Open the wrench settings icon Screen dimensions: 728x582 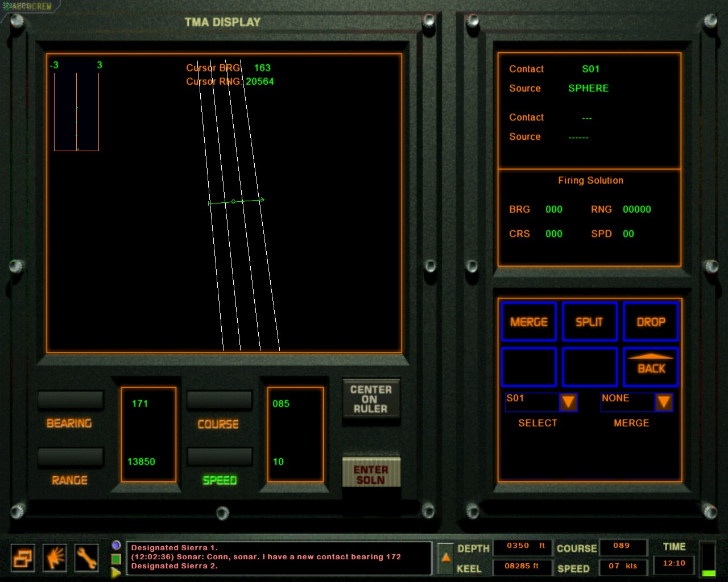[86, 558]
